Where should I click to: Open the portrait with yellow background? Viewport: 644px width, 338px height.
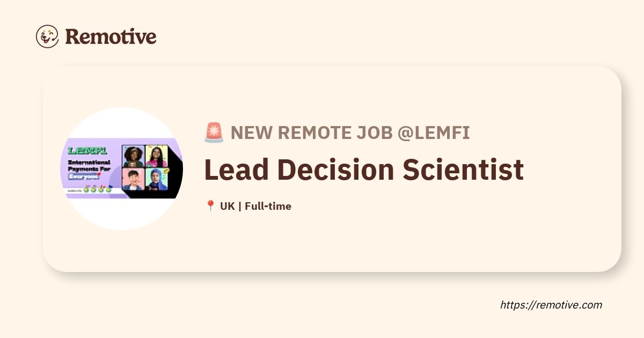click(156, 156)
